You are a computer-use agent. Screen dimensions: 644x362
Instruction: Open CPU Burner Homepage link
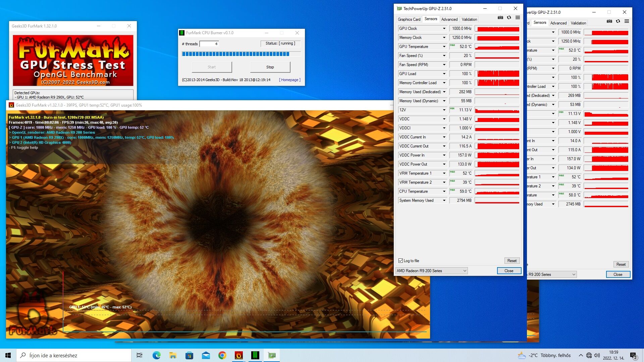tap(289, 80)
